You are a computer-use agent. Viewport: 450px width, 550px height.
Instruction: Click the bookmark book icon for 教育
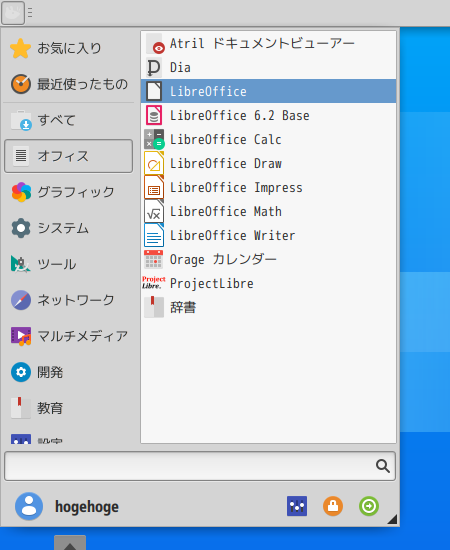(x=21, y=408)
